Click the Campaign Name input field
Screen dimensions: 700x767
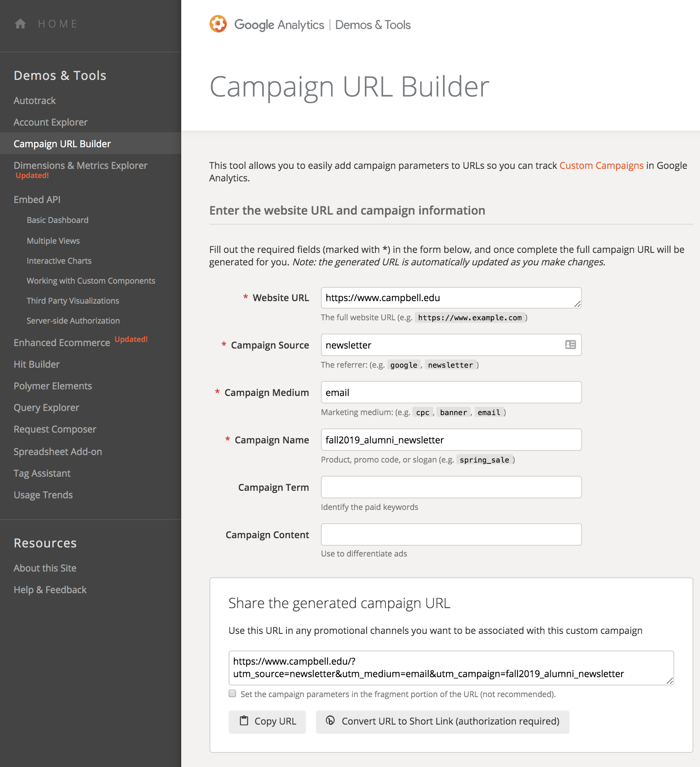point(451,440)
